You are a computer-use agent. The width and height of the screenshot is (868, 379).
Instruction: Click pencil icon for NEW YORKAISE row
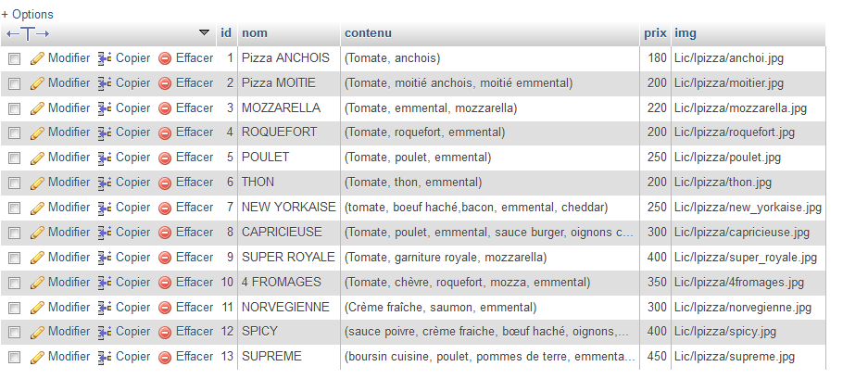click(37, 208)
